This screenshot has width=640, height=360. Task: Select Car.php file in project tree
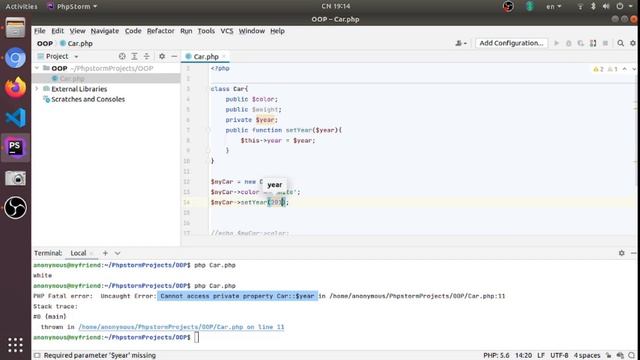pyautogui.click(x=106, y=78)
